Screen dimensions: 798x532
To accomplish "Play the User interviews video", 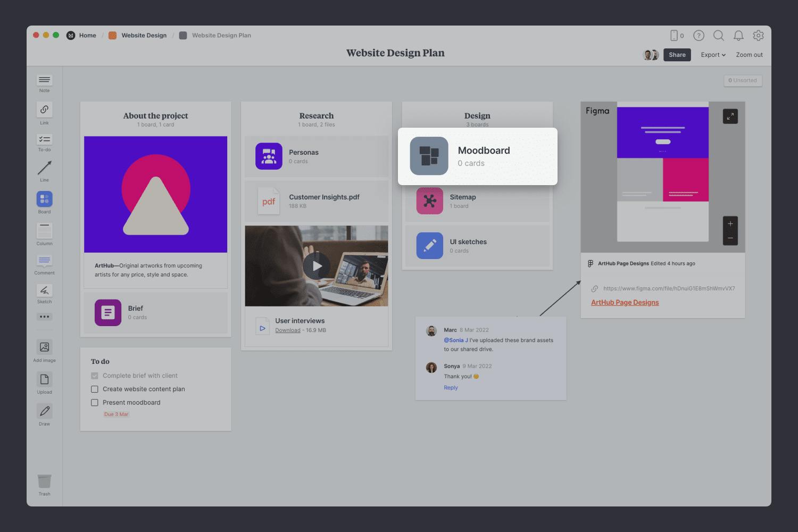I will tap(317, 266).
